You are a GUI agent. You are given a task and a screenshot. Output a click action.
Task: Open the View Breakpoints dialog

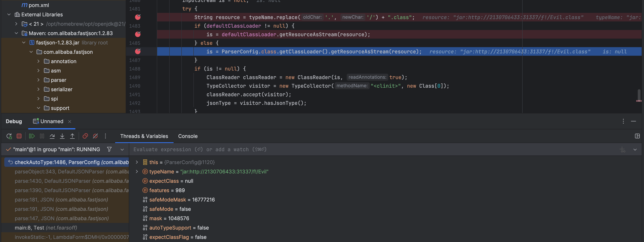tap(85, 136)
